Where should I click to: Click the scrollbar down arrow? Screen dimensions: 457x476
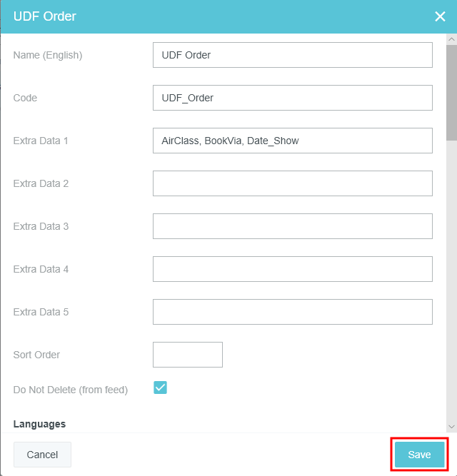[x=451, y=426]
